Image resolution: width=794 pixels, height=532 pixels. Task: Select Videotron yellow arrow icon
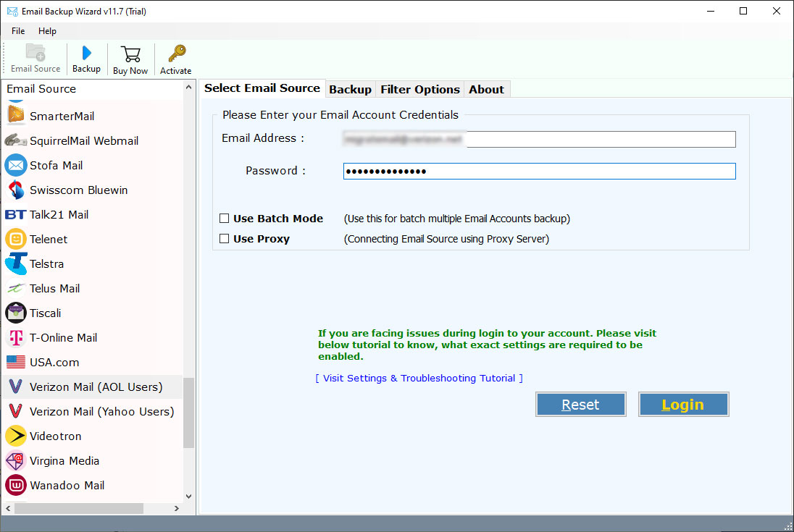tap(16, 436)
